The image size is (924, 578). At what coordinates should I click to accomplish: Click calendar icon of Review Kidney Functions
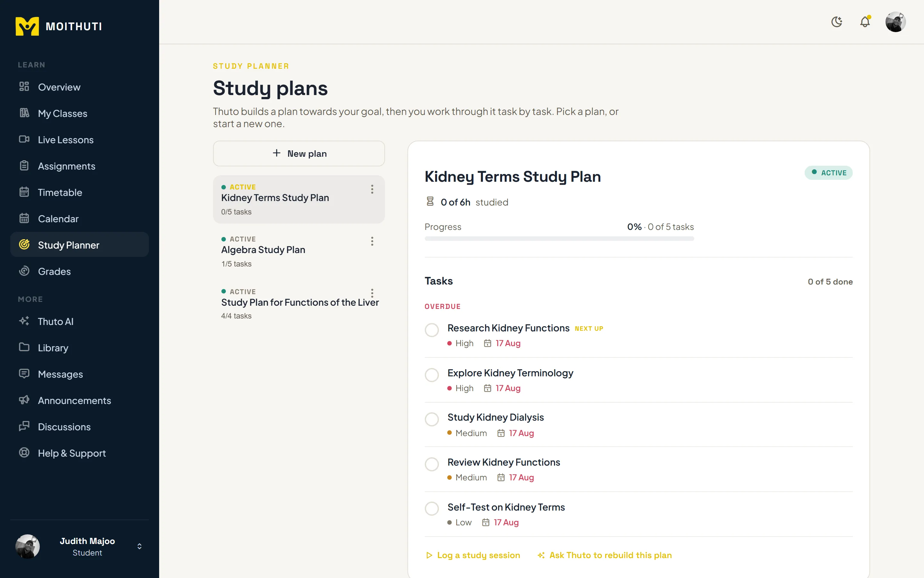point(501,477)
